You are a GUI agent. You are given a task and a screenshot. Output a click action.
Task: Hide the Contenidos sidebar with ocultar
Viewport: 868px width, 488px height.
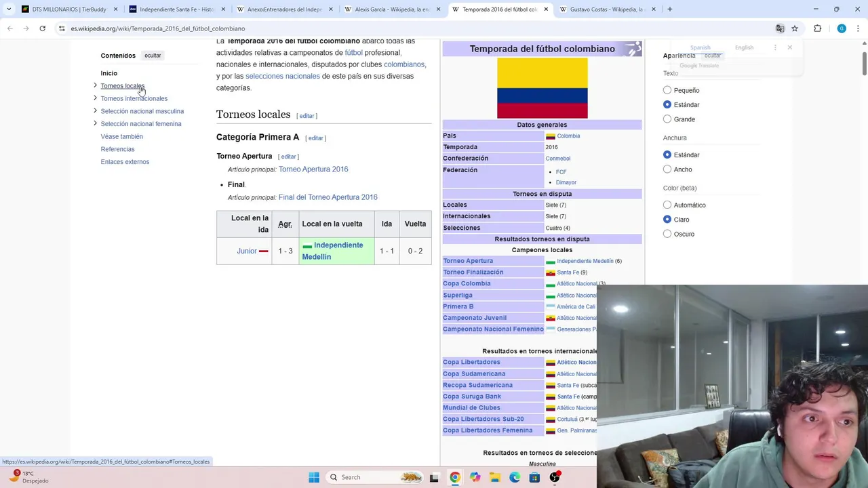pyautogui.click(x=153, y=56)
